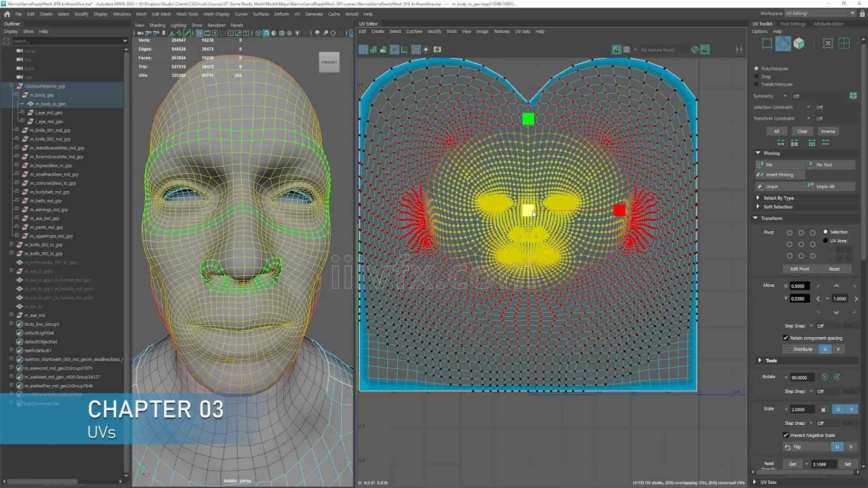Toggle Retain component spacing checkbox
This screenshot has height=488, width=868.
coord(786,338)
